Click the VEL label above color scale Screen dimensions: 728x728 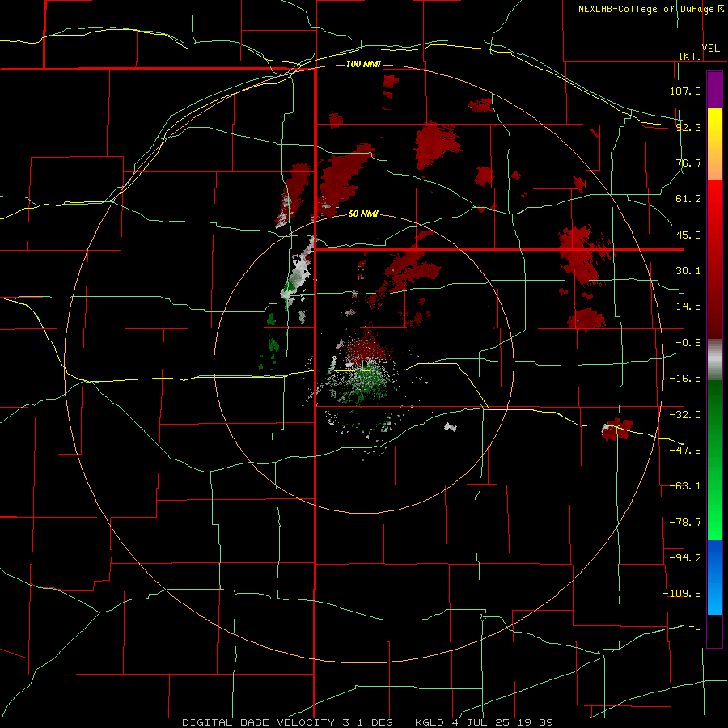pos(710,49)
